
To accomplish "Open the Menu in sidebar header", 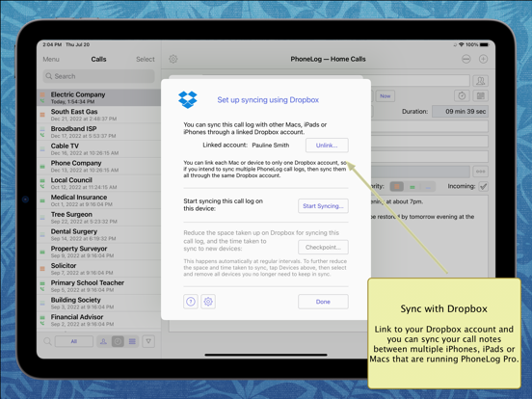I will pos(51,60).
